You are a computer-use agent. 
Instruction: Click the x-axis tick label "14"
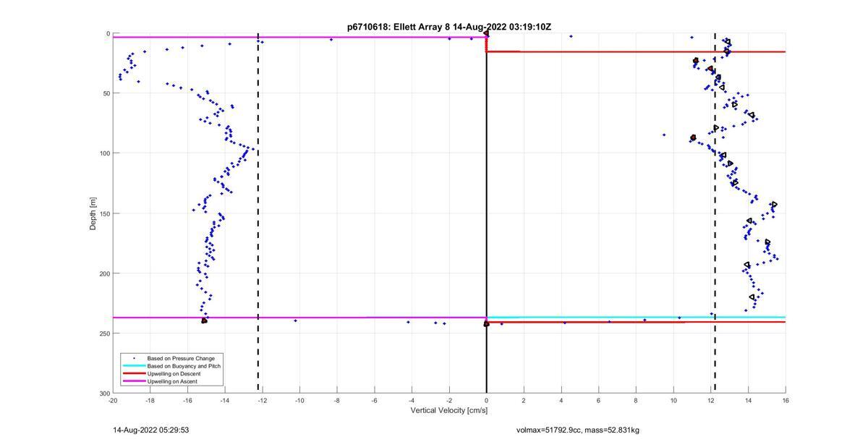(748, 400)
